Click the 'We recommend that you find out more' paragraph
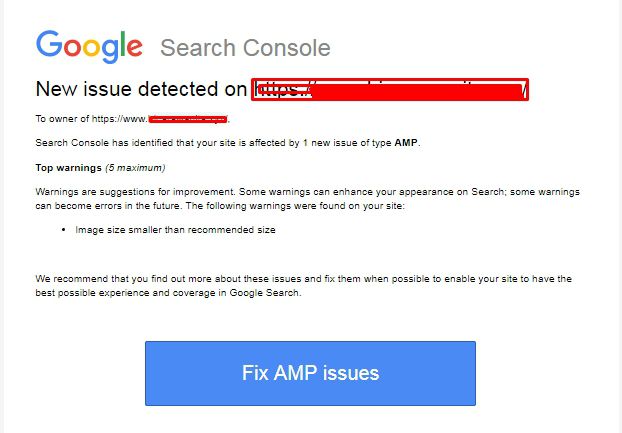This screenshot has height=433, width=622. click(303, 286)
